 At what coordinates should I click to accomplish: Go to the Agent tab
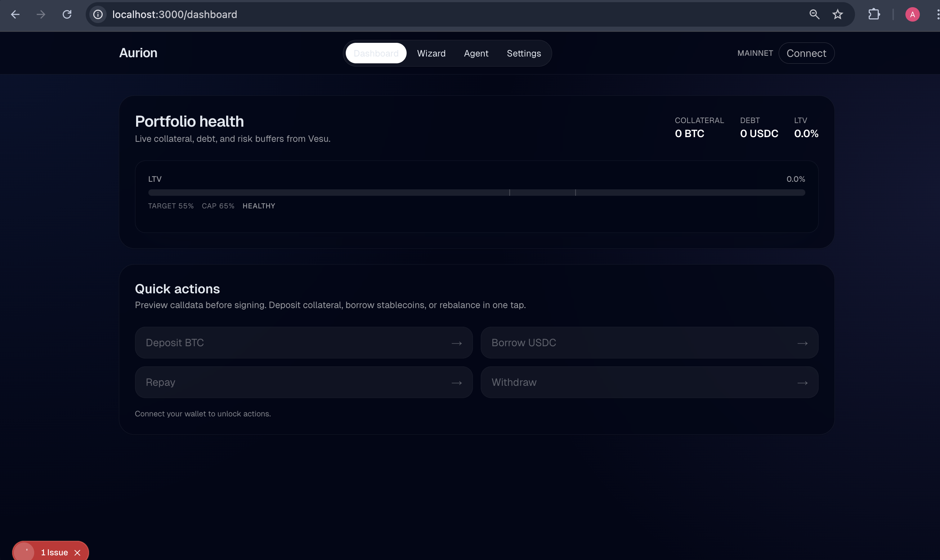coord(476,53)
